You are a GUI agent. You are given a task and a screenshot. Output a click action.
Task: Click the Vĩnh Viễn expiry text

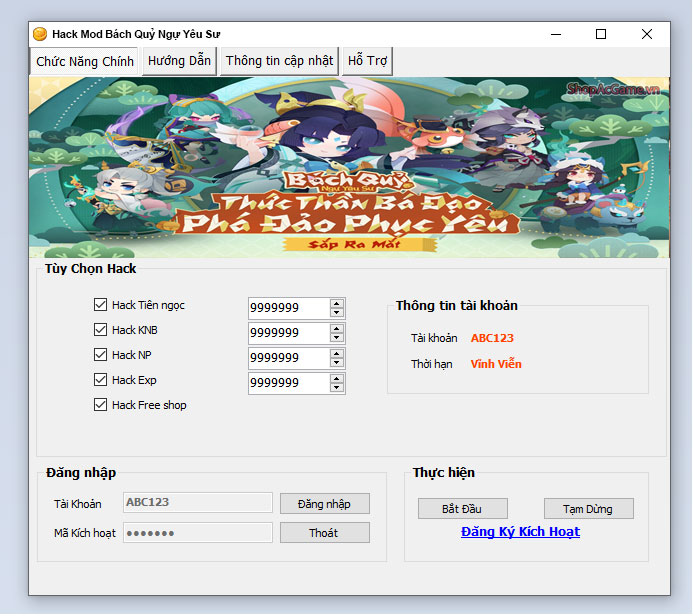click(496, 364)
